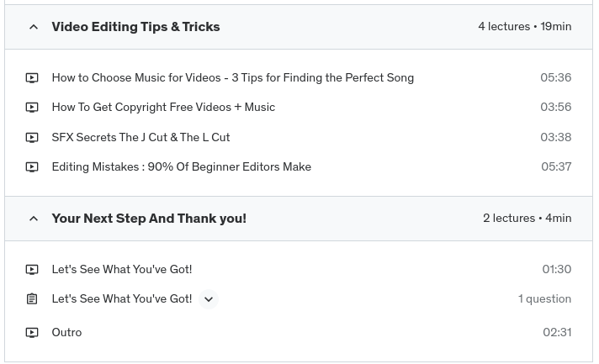Image resolution: width=599 pixels, height=364 pixels.
Task: Click the 4 lectures 19min summary text
Action: [x=524, y=27]
